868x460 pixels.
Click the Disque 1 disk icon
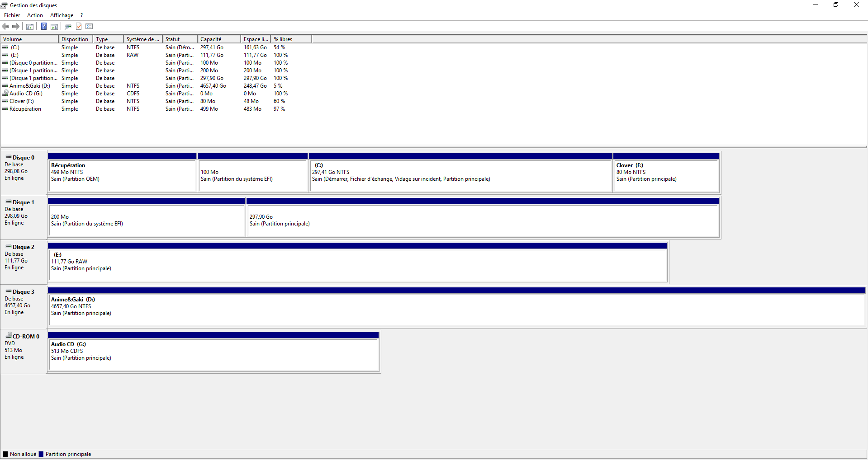9,202
